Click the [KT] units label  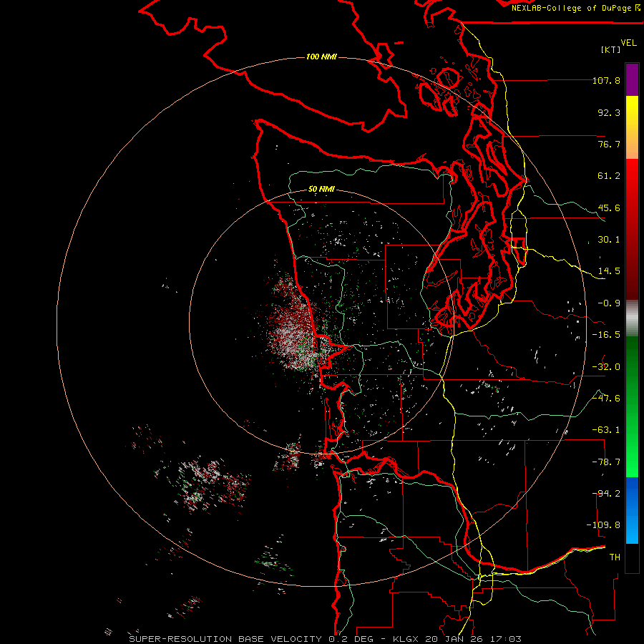coord(611,49)
